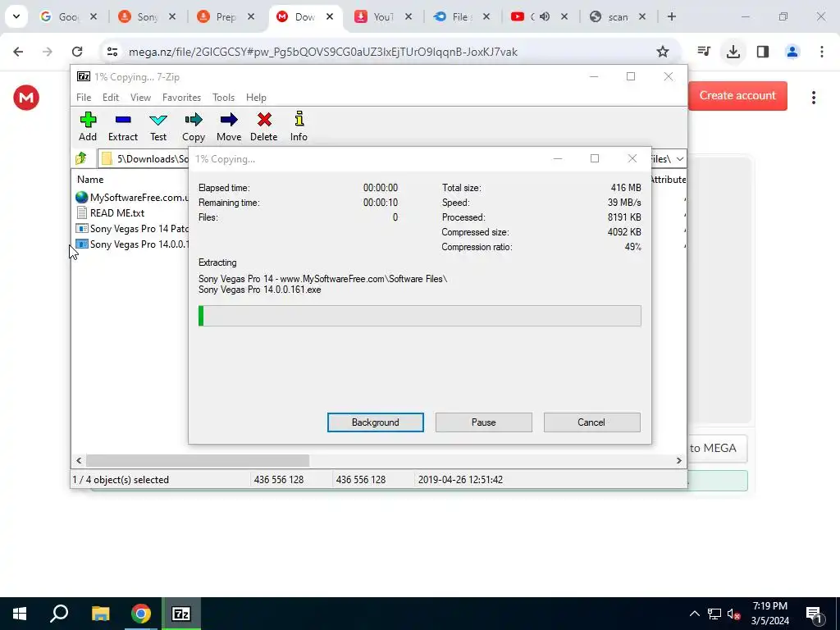Click the Move toolbar icon
Image resolution: width=840 pixels, height=630 pixels.
click(229, 126)
